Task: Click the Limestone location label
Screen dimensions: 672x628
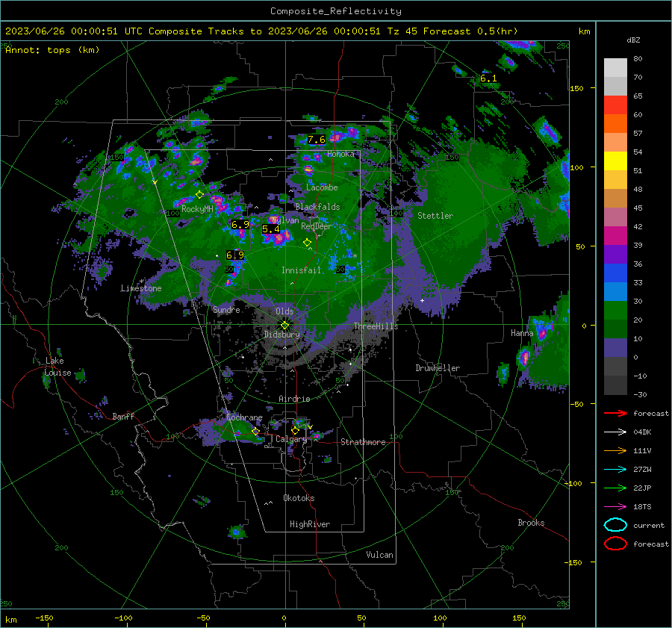Action: tap(141, 288)
